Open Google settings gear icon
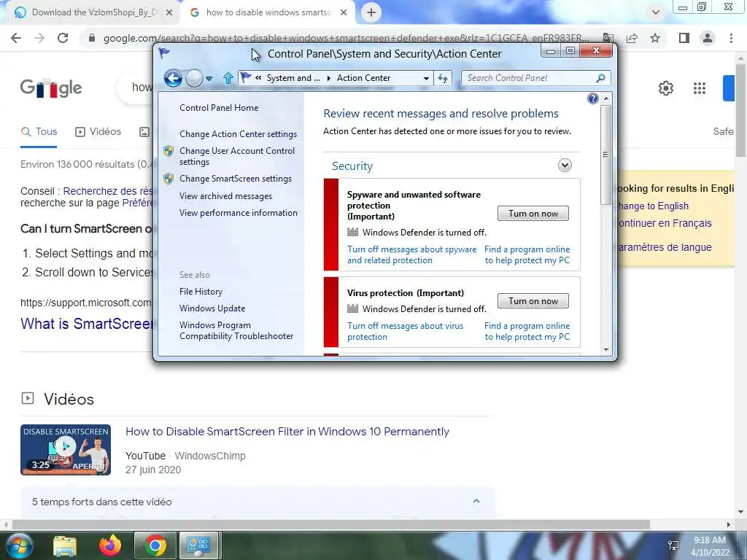The image size is (747, 560). point(666,88)
